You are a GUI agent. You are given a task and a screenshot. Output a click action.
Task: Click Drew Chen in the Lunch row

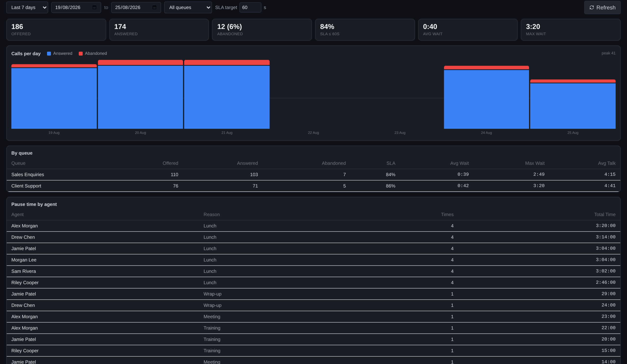tap(23, 237)
